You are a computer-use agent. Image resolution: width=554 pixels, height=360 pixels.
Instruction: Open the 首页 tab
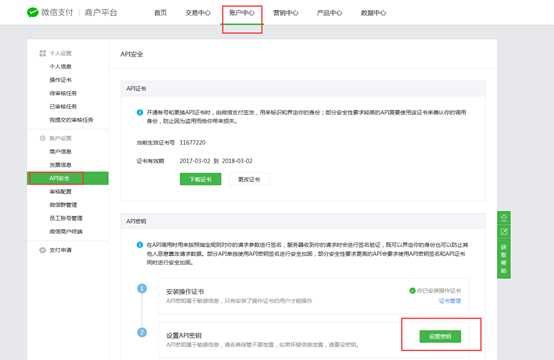(160, 13)
